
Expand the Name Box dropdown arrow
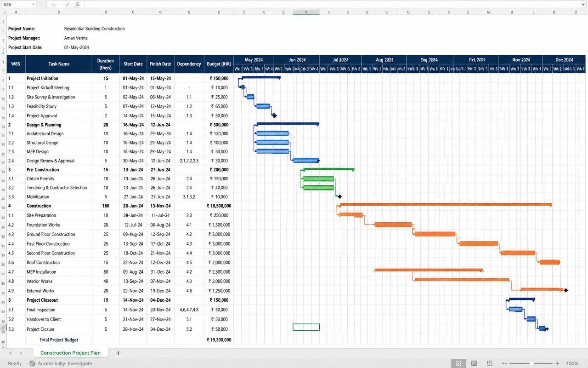point(33,4)
